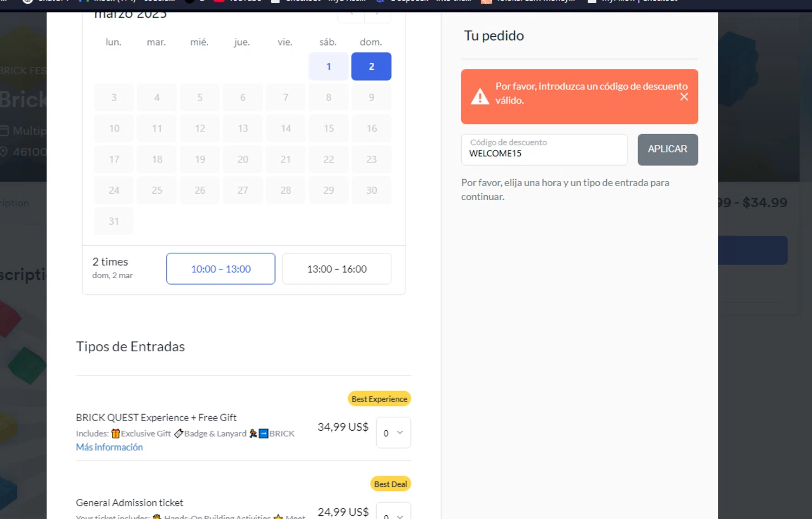Open quantity dropdown for General Admission ticket
The width and height of the screenshot is (812, 519).
point(394,511)
